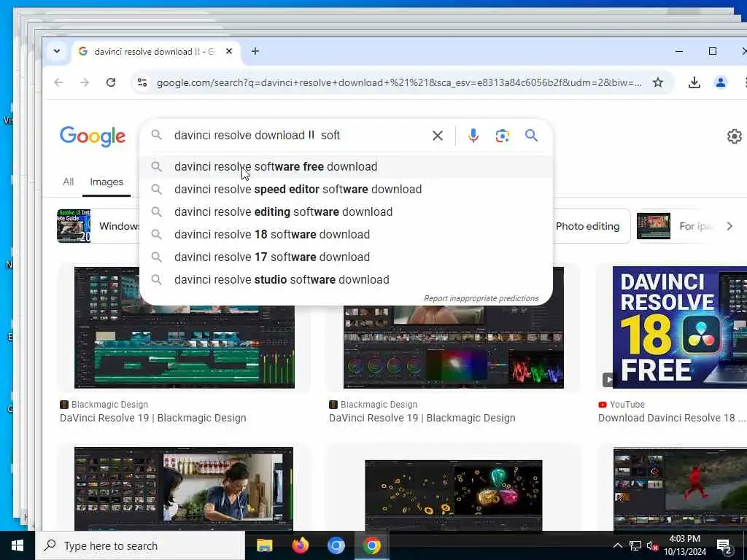
Task: Switch to the All results tab
Action: click(68, 182)
